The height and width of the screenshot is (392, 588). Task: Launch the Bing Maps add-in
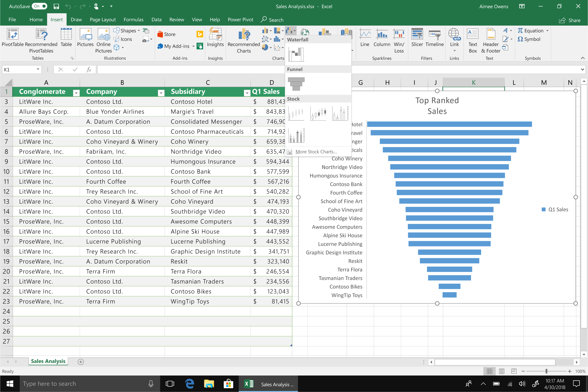pos(200,34)
